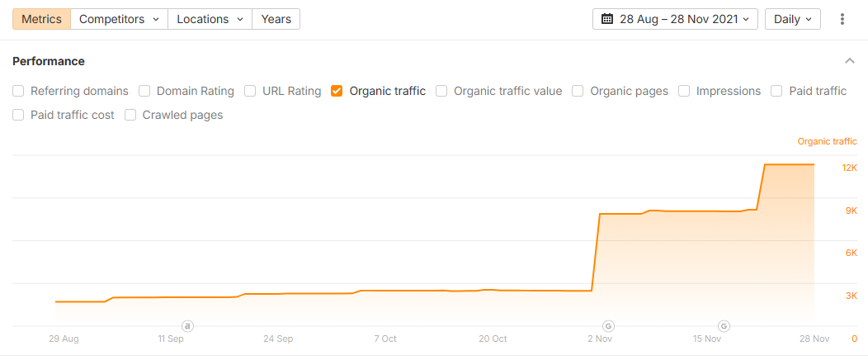
Task: Expand the Locations dropdown
Action: coord(210,19)
